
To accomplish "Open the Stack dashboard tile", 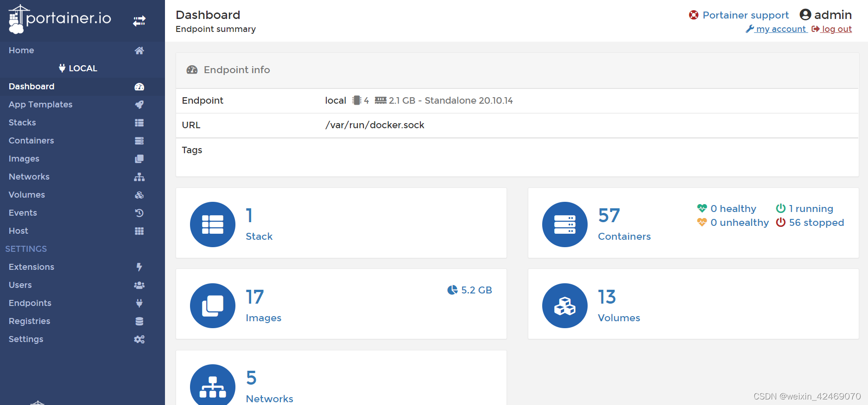I will click(x=341, y=223).
